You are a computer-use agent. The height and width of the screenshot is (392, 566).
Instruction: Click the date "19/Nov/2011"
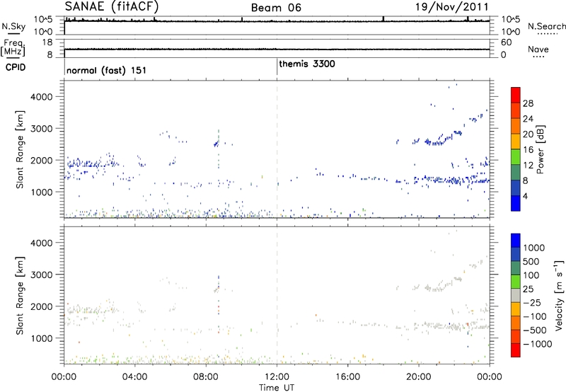pos(452,7)
